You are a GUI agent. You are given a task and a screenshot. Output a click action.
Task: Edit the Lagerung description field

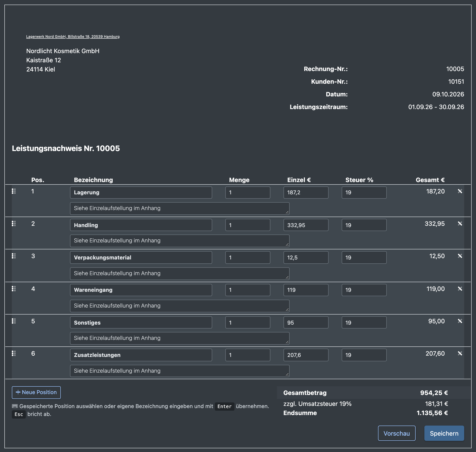tap(141, 193)
